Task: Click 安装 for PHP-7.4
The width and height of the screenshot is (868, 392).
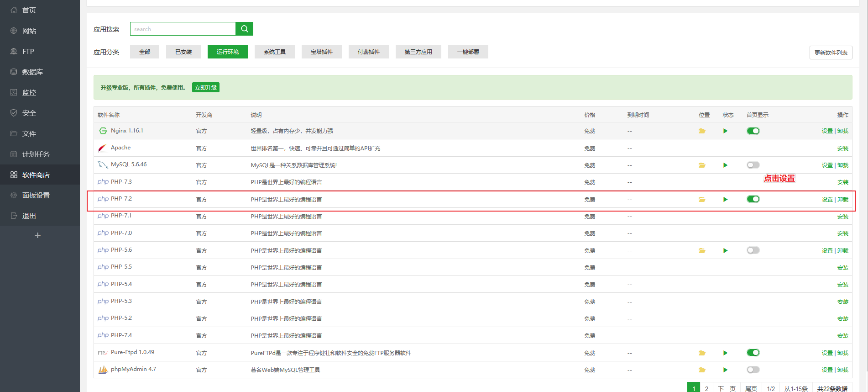Action: point(843,336)
